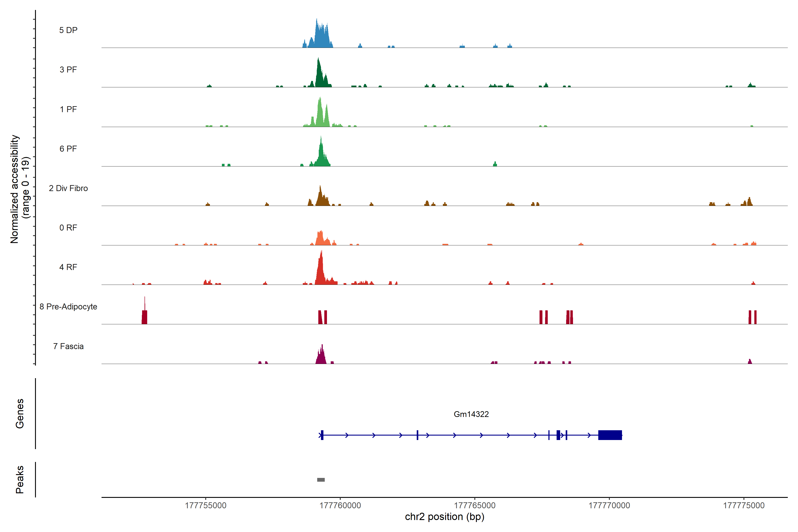This screenshot has height=532, width=798.
Task: Click the chr2 position (bp) axis title
Action: 444,517
